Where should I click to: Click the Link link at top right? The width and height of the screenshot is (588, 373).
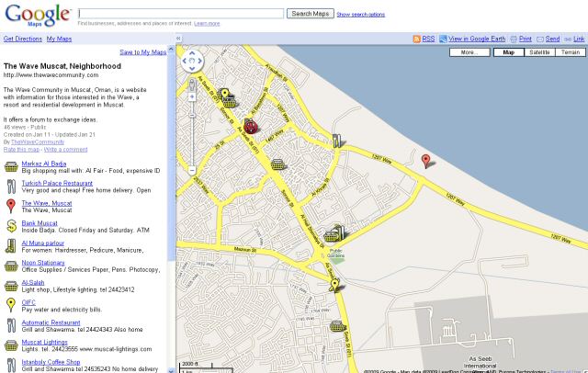(x=579, y=39)
